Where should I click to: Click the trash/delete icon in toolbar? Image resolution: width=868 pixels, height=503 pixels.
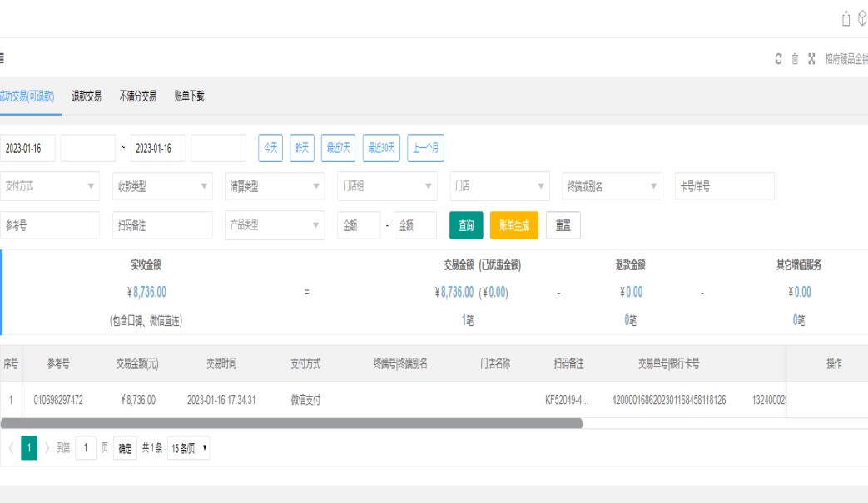(x=795, y=59)
